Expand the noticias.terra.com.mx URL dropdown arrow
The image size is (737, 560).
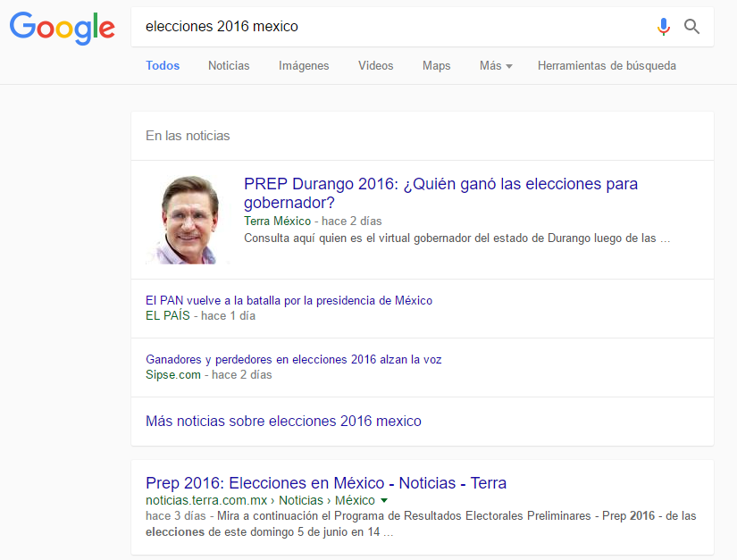coord(384,500)
